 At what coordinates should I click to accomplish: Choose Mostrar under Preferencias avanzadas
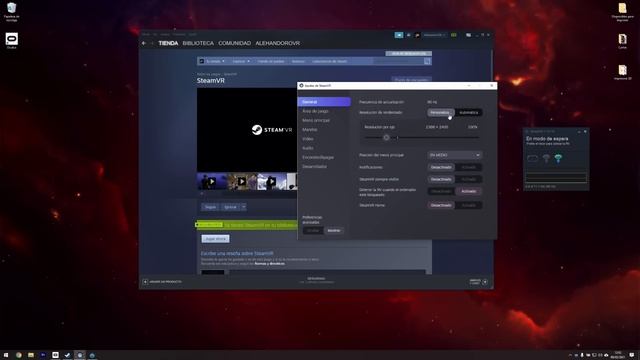click(x=334, y=231)
